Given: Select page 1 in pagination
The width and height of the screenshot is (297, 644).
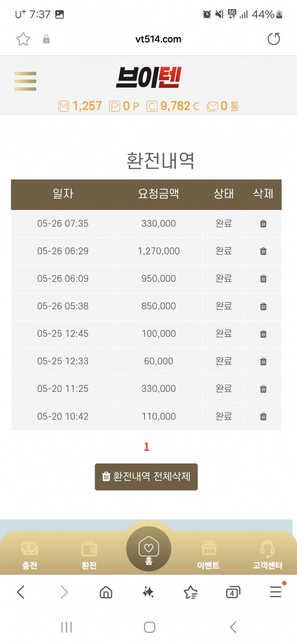Looking at the screenshot, I should (147, 447).
